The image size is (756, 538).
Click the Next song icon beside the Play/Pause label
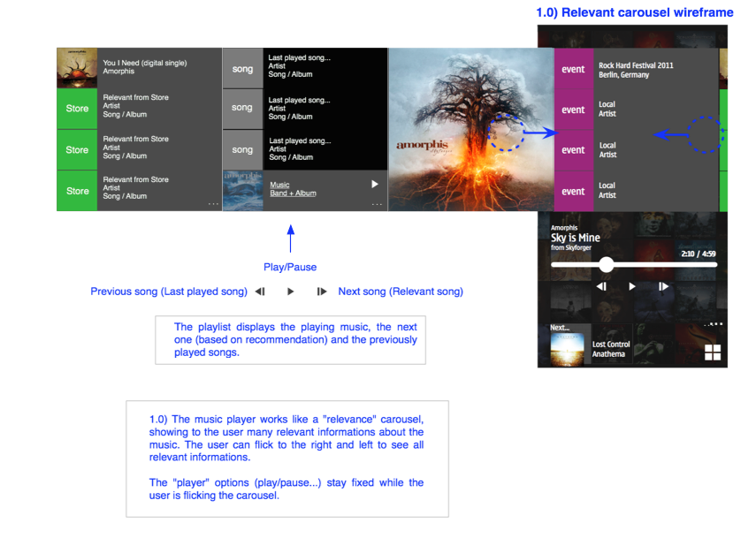[x=322, y=292]
